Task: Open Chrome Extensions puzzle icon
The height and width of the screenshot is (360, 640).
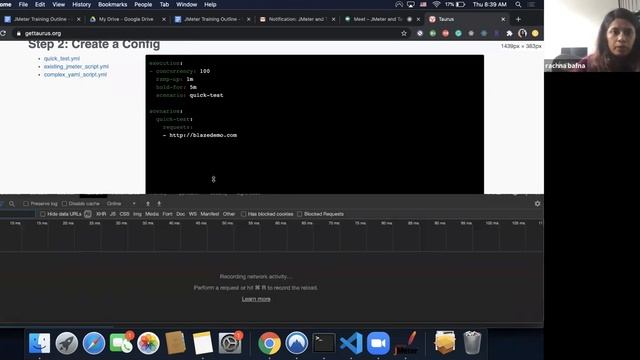Action: [x=509, y=33]
